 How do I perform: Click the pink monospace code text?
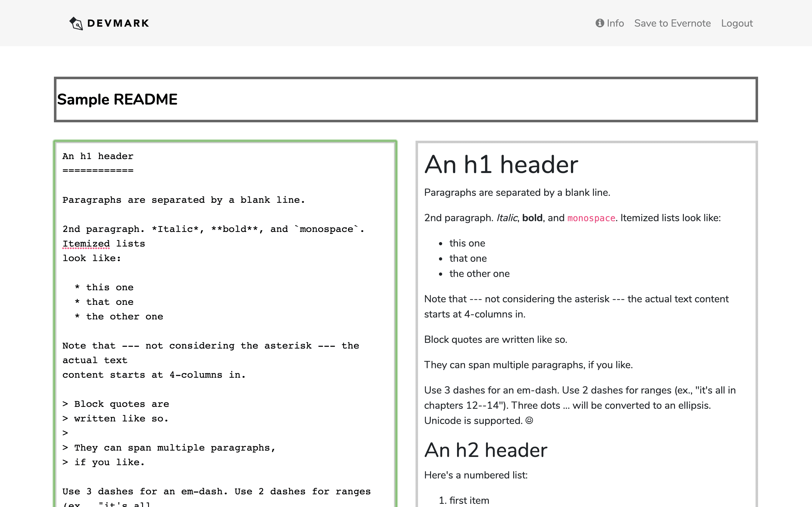pyautogui.click(x=591, y=218)
